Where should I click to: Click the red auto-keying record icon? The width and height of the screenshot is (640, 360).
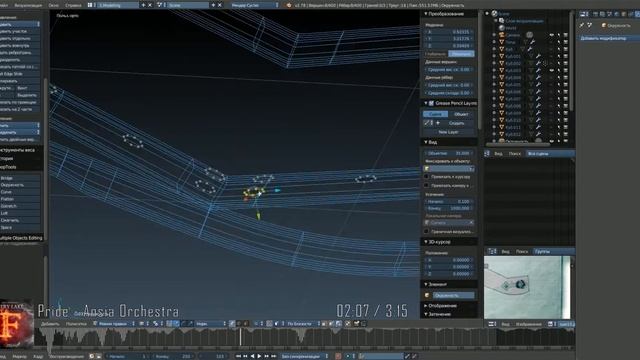pyautogui.click(x=338, y=356)
